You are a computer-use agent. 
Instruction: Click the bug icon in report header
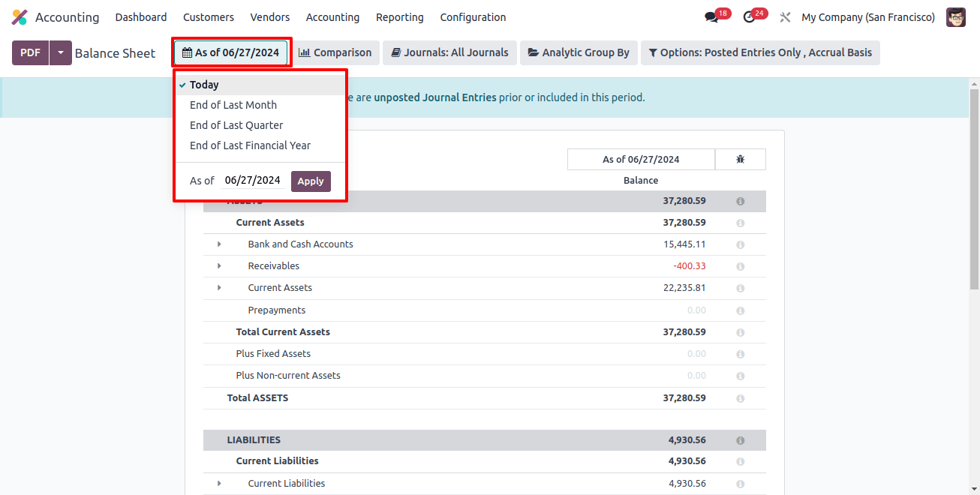[x=741, y=159]
